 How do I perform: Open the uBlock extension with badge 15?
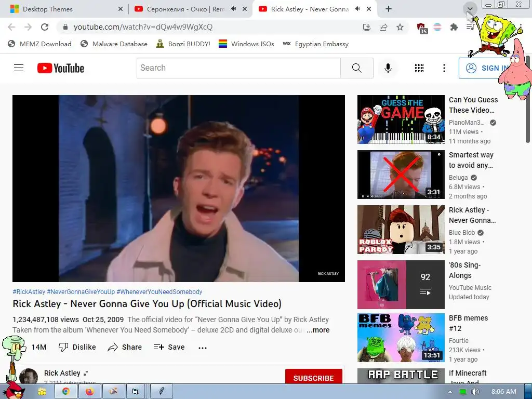422,28
